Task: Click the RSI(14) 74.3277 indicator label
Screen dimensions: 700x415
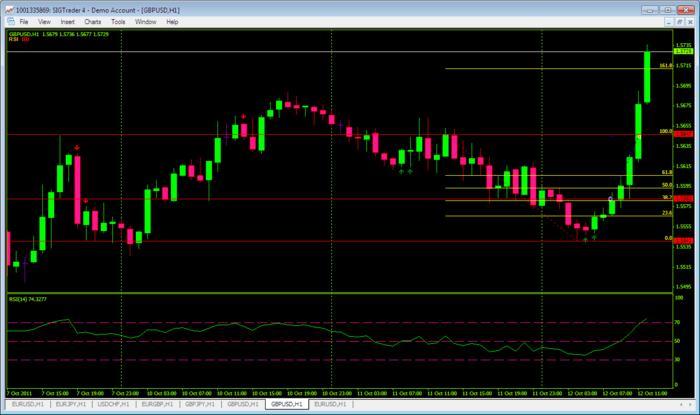Action: pyautogui.click(x=28, y=299)
